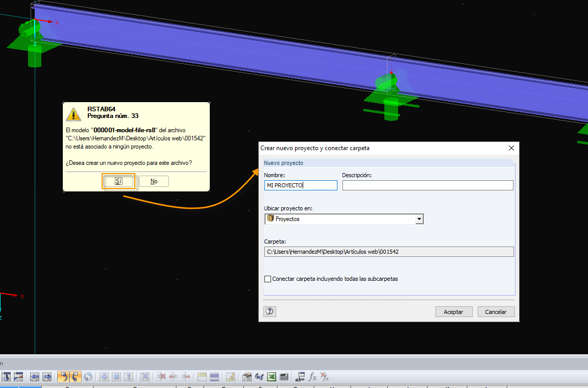Click the No button in the prompt
This screenshot has width=588, height=388.
(154, 181)
